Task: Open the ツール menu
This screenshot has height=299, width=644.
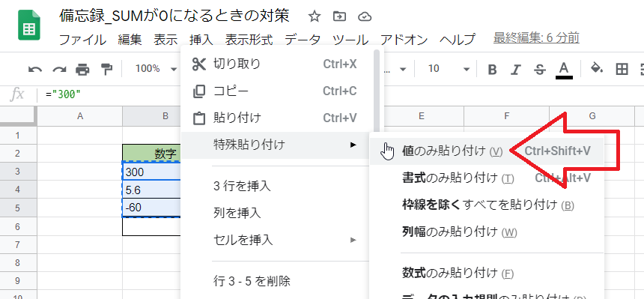Action: coord(350,40)
